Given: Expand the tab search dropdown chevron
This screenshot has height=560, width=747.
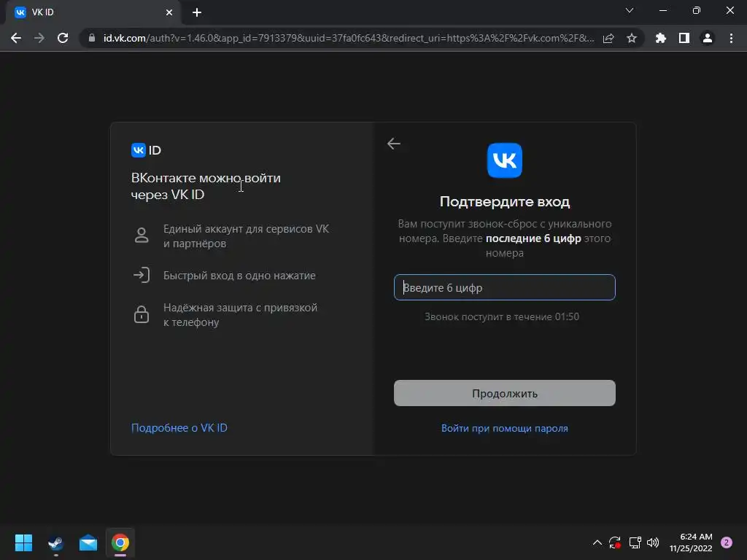Looking at the screenshot, I should click(630, 10).
